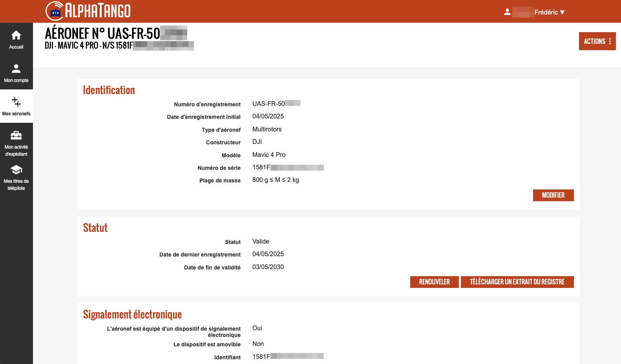Click the Plage de masse label
Image resolution: width=621 pixels, height=364 pixels.
[x=220, y=180]
